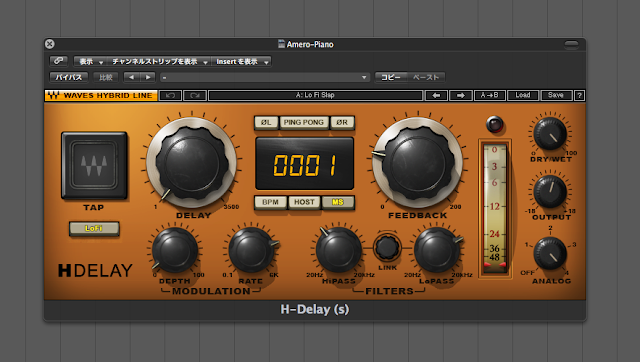Click the Waves redo arrow button
Viewport: 640px width, 362px height.
(195, 95)
